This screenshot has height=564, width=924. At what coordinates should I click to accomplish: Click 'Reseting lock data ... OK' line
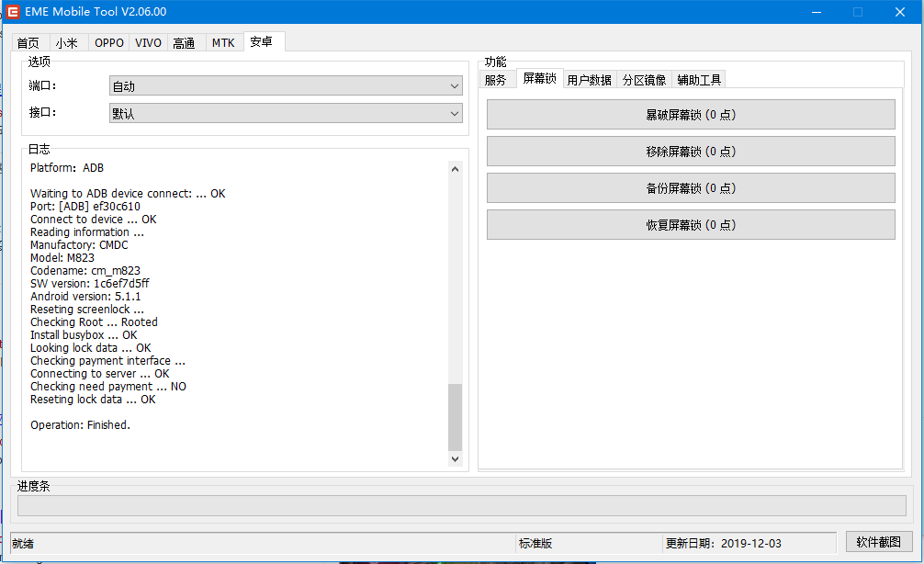(x=93, y=400)
